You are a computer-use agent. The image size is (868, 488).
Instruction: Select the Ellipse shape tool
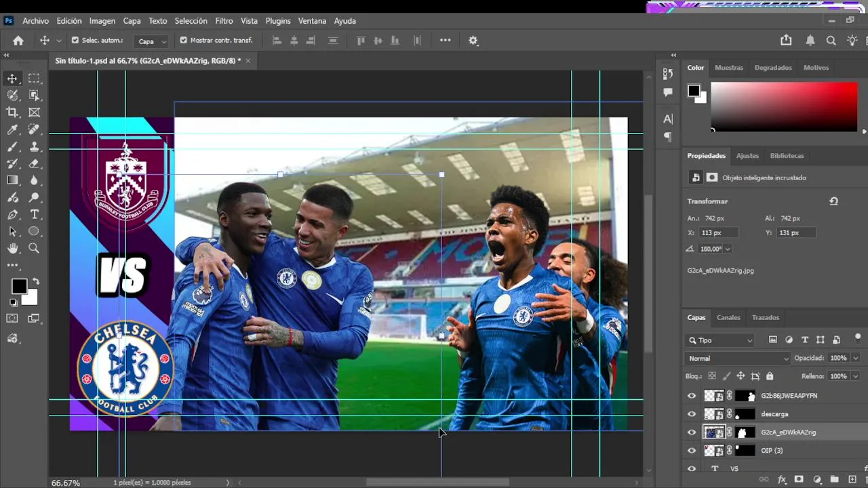coord(34,231)
